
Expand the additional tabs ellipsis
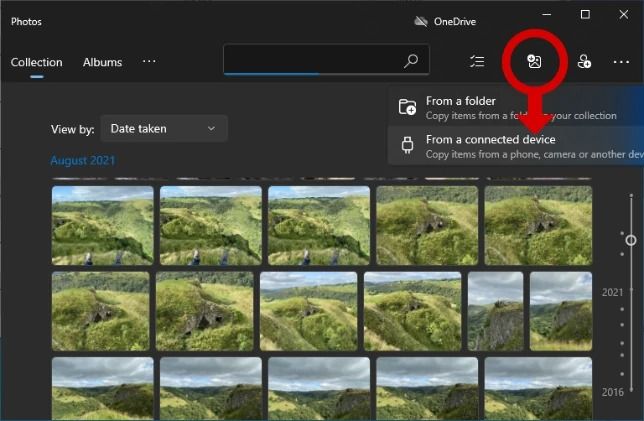pyautogui.click(x=149, y=62)
